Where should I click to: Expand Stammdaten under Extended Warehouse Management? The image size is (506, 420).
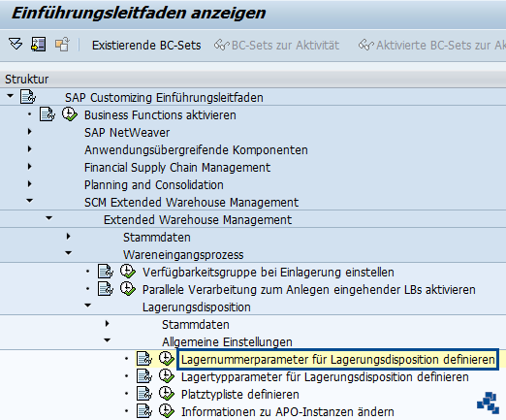[69, 237]
